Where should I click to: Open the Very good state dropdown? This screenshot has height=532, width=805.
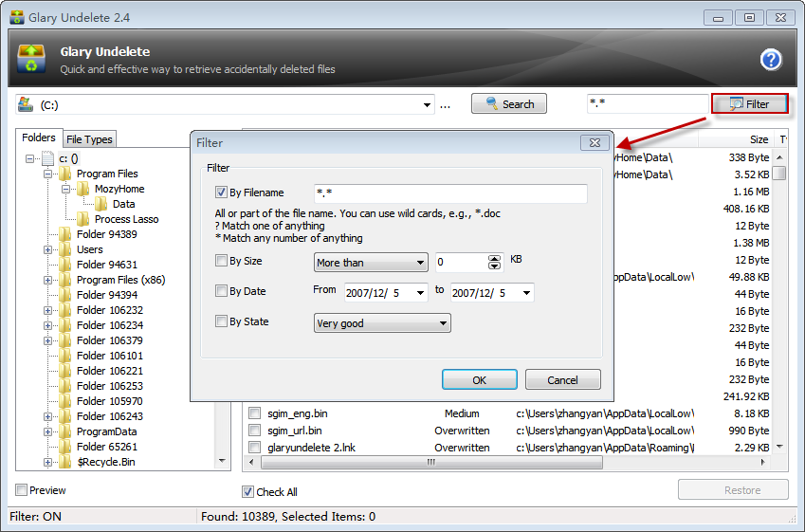pyautogui.click(x=382, y=323)
